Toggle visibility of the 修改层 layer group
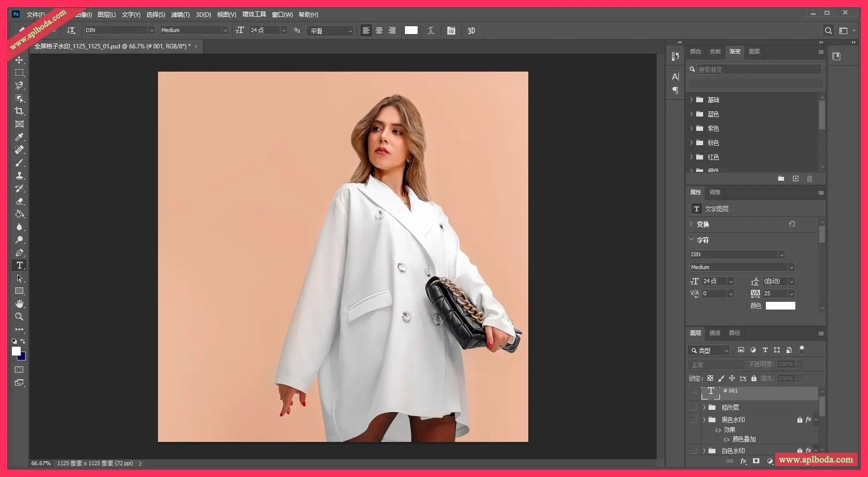Screen dimensions: 868x477 (693, 407)
